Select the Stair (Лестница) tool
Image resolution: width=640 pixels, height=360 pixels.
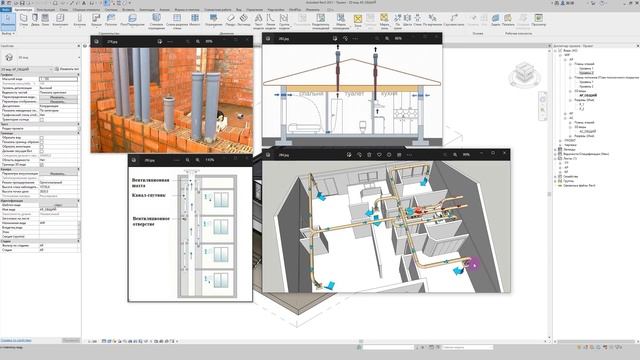tap(244, 20)
